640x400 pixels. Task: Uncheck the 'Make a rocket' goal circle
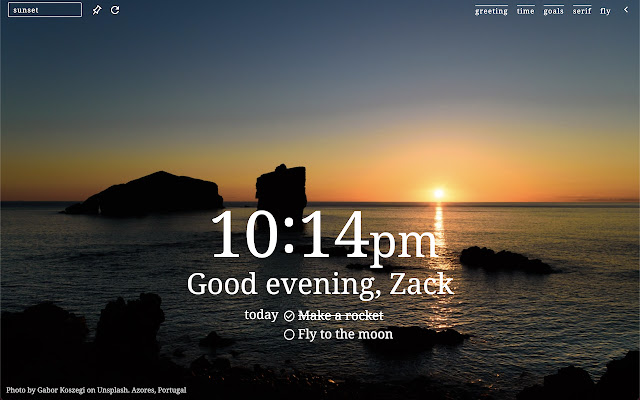[289, 316]
